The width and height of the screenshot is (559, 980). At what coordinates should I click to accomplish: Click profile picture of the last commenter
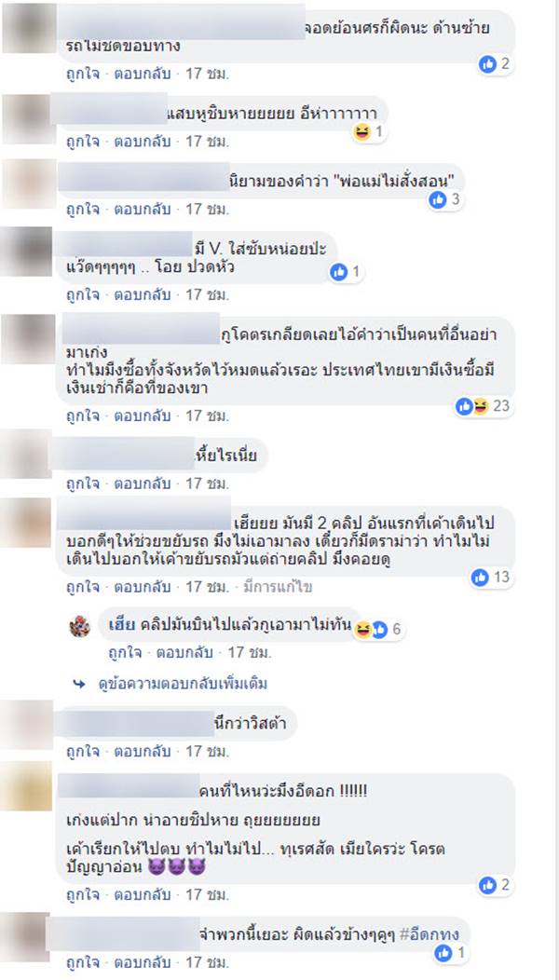point(26,937)
